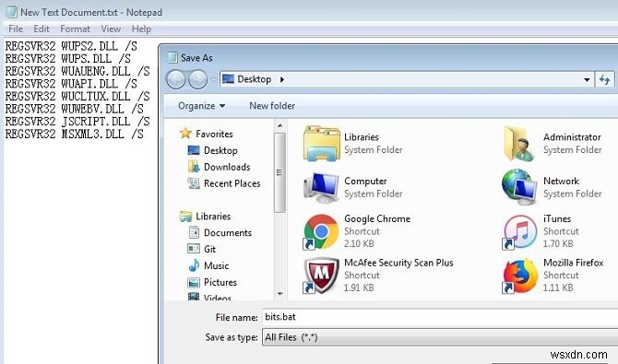Click the Music note icon
Viewport: 618px width, 364px height.
(194, 265)
